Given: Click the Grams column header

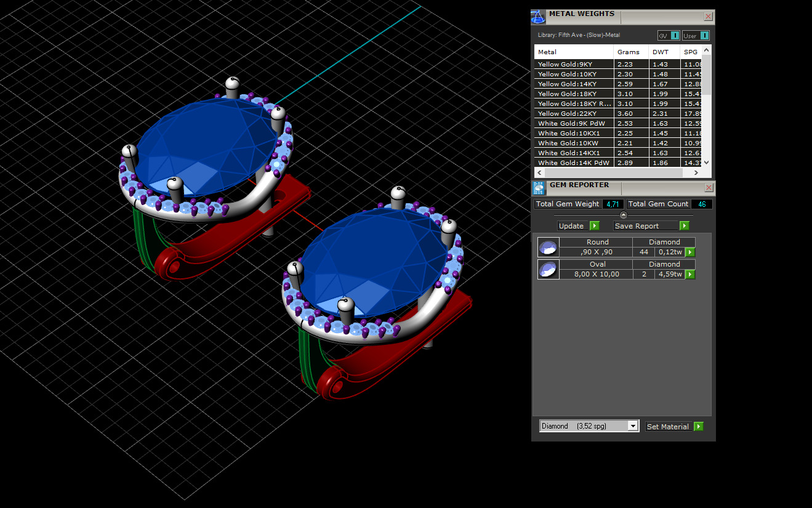Looking at the screenshot, I should point(631,52).
